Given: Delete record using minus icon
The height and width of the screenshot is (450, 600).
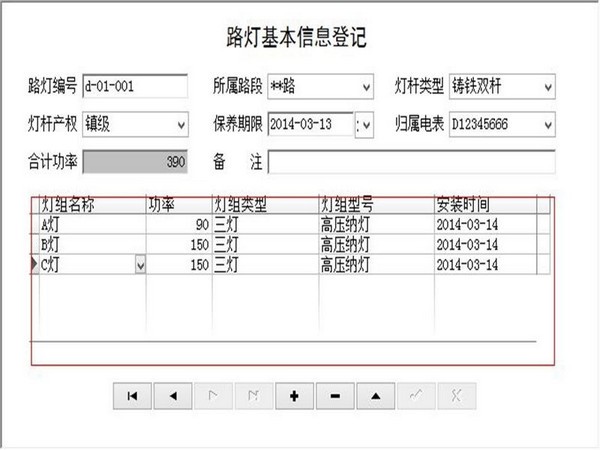Looking at the screenshot, I should 334,396.
